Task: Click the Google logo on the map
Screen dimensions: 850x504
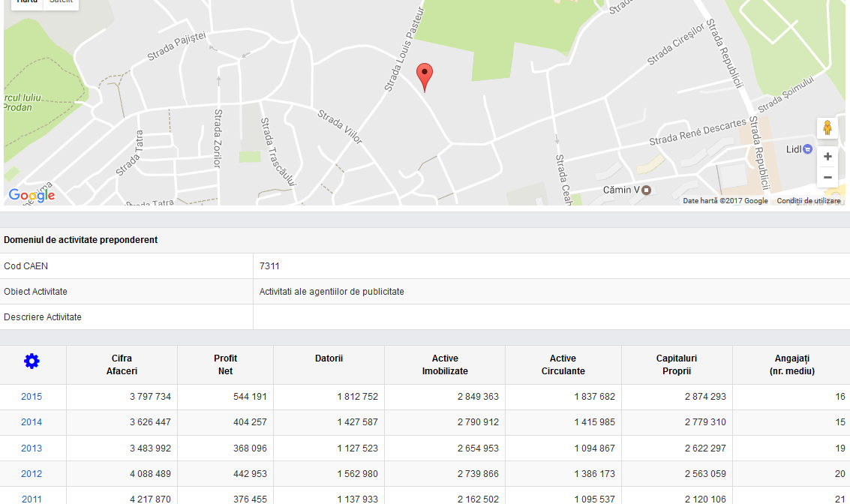Action: tap(32, 196)
